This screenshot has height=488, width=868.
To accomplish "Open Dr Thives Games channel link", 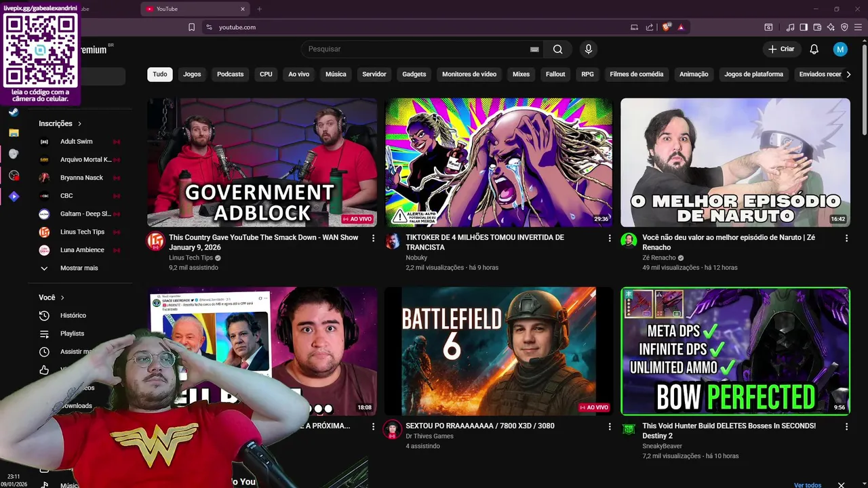I will [x=429, y=436].
